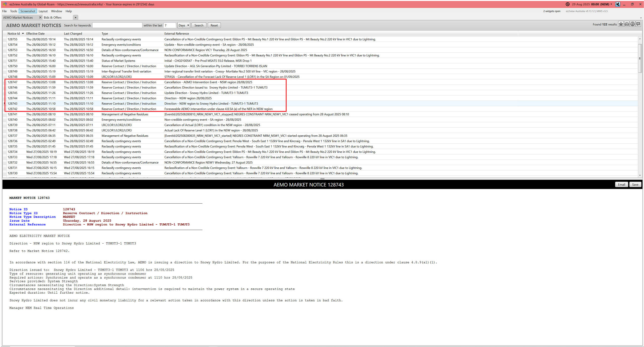Click the Reset button
The width and height of the screenshot is (644, 347).
(214, 25)
